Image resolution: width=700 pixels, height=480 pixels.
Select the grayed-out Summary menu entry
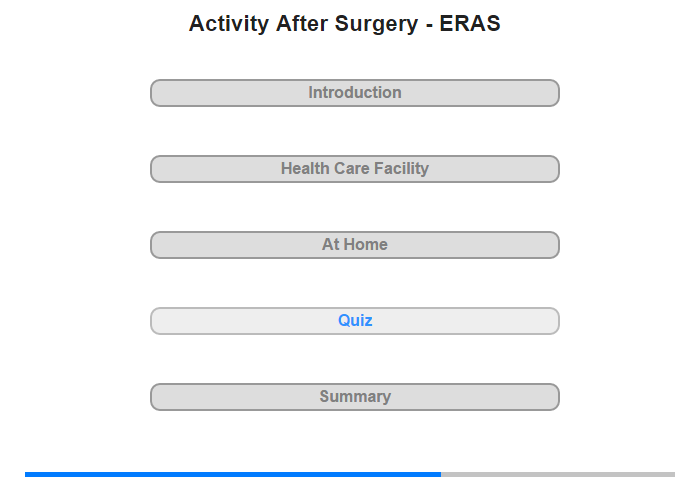coord(355,397)
